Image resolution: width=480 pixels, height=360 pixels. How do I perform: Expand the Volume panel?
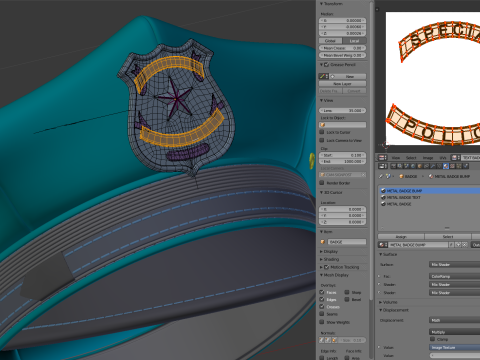point(381,302)
